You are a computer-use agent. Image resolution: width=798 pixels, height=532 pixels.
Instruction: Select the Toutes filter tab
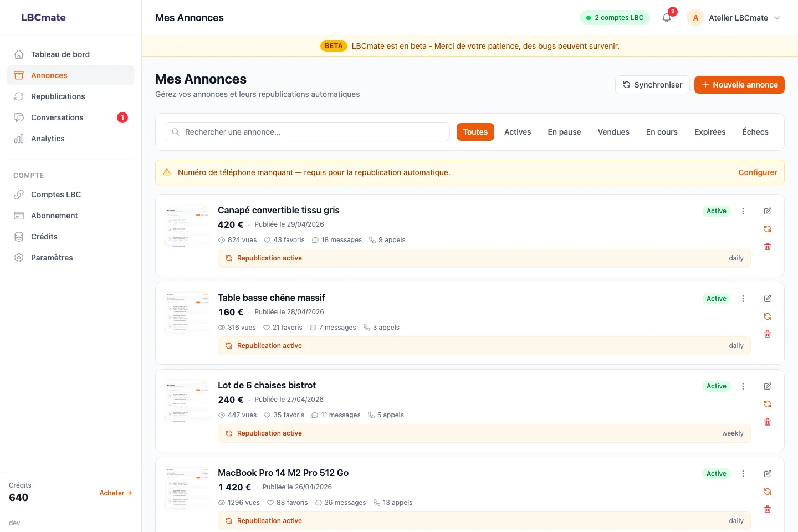(x=475, y=132)
